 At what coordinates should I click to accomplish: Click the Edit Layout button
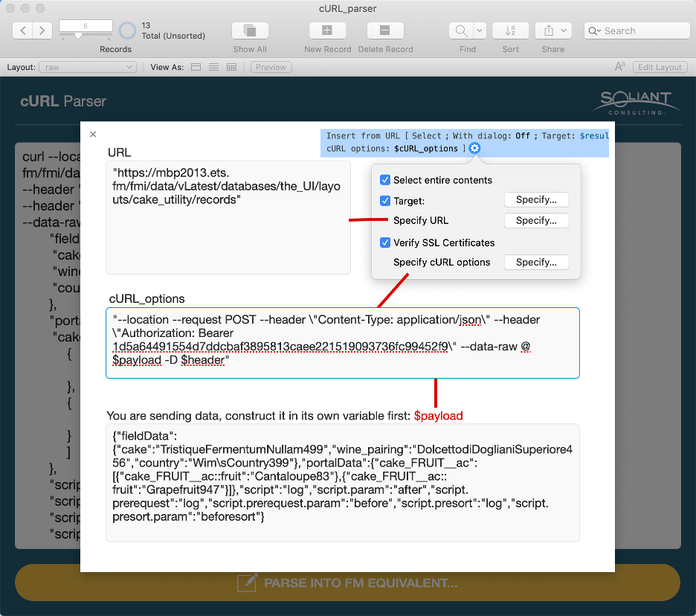tap(660, 67)
